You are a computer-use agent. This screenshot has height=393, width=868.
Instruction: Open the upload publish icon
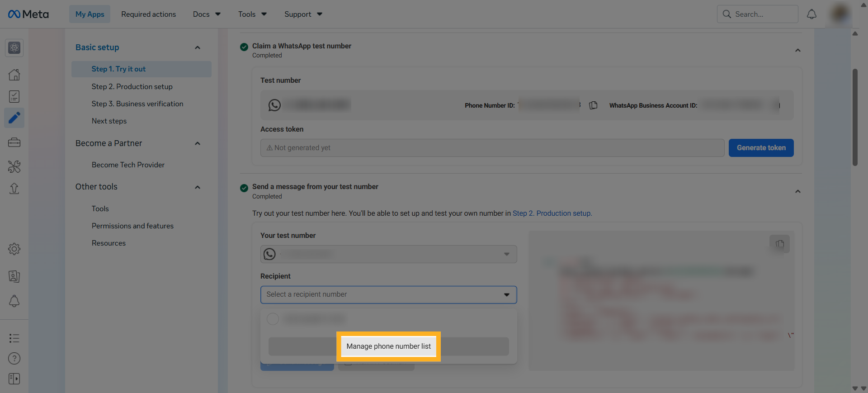pos(14,188)
